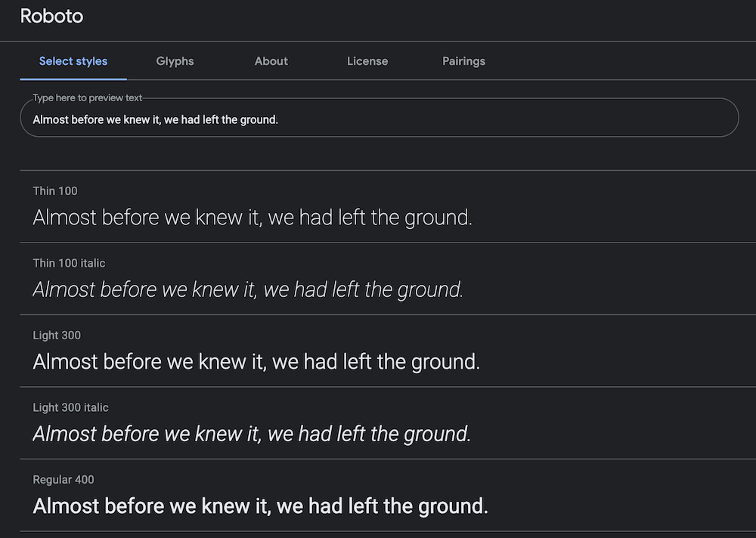Select the Select styles tab
Screen dimensions: 756x538
[73, 61]
